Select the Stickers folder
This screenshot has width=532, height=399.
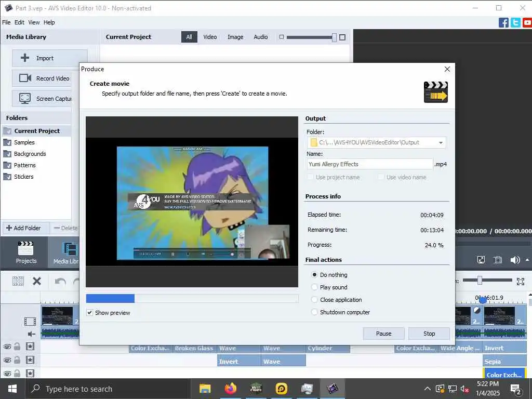(x=23, y=177)
